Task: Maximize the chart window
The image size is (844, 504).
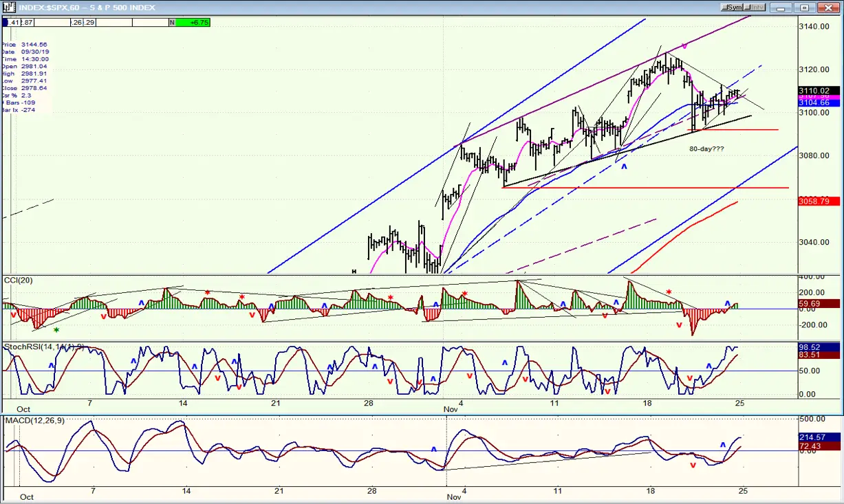Action: point(806,7)
